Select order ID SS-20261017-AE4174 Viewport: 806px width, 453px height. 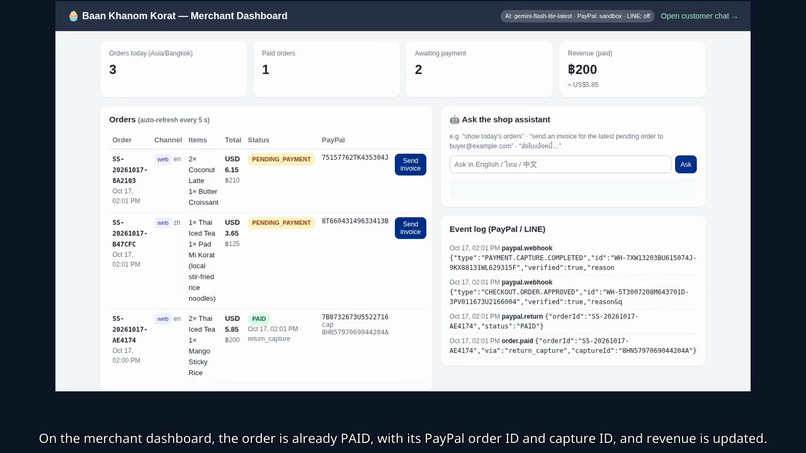tap(130, 329)
